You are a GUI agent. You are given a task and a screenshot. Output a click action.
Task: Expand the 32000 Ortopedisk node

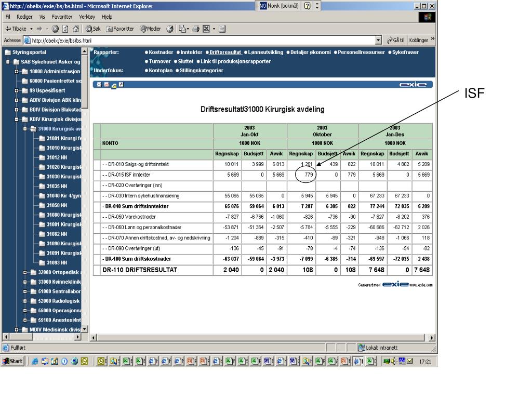[x=25, y=272]
